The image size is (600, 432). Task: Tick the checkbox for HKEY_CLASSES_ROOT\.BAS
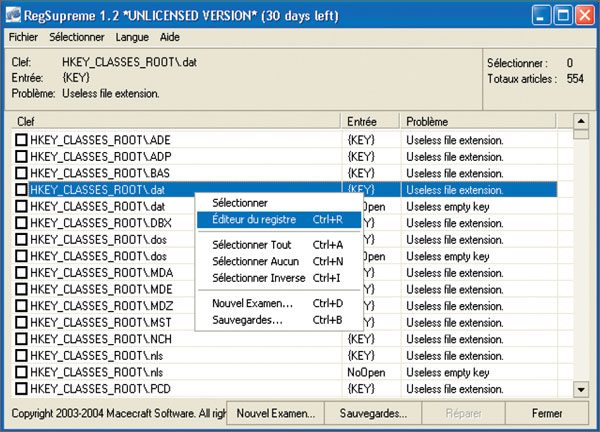(x=21, y=173)
